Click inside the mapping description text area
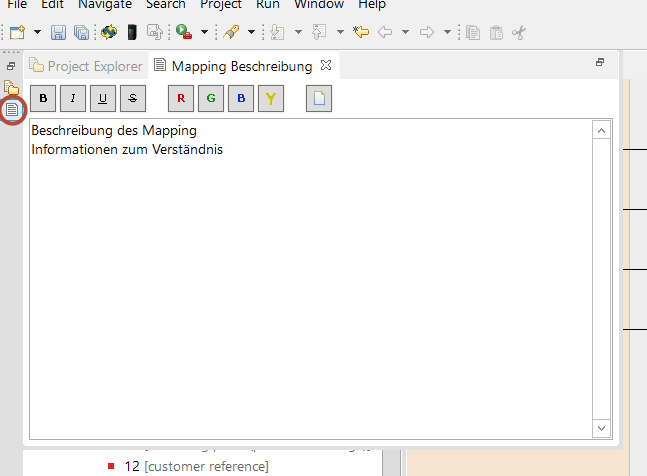The height and width of the screenshot is (476, 647). 300,280
